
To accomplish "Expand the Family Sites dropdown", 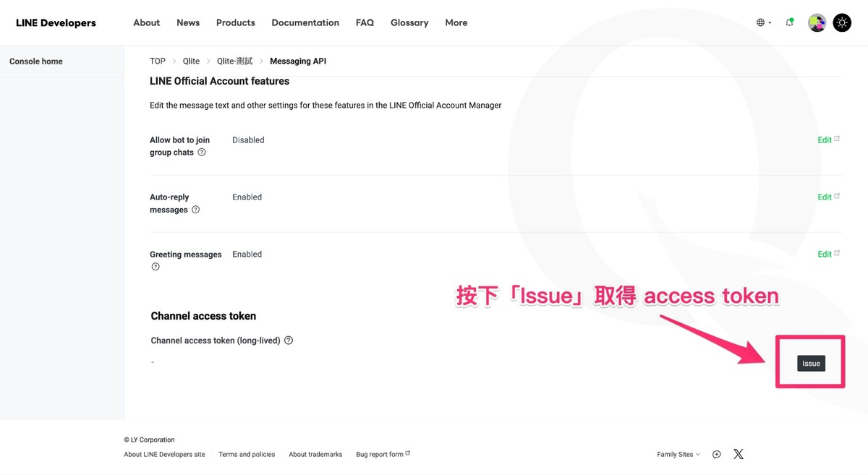I will click(678, 455).
